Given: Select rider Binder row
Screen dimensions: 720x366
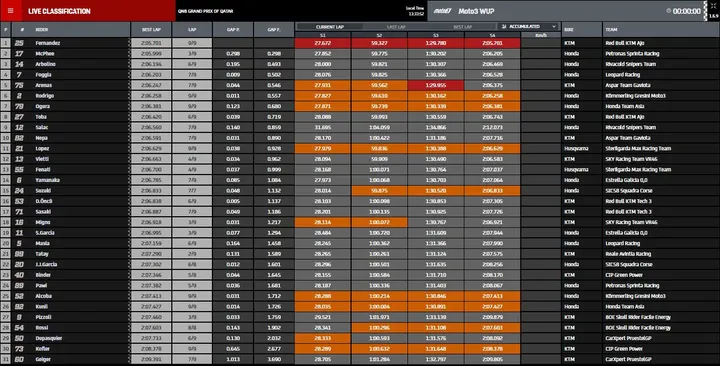Looking at the screenshot, I should tap(360, 276).
